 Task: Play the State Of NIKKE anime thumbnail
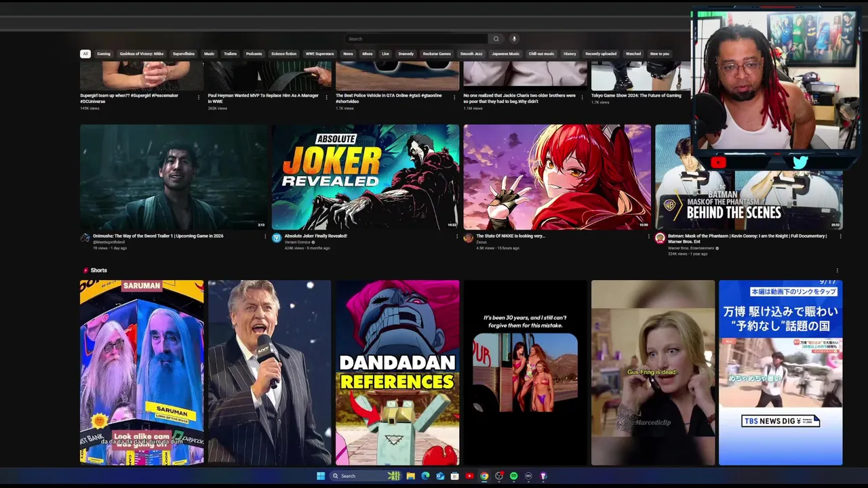(557, 177)
